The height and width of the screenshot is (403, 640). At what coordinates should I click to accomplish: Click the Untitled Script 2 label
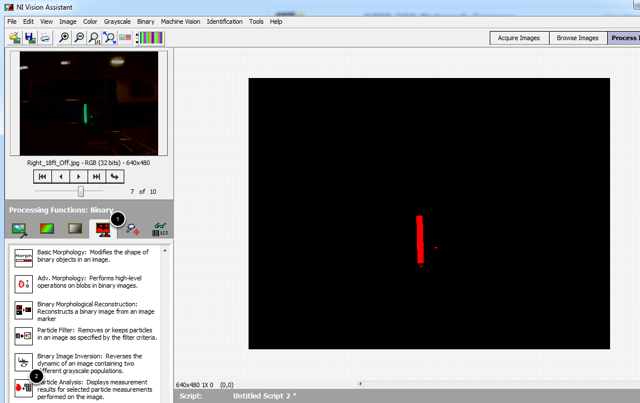click(264, 396)
